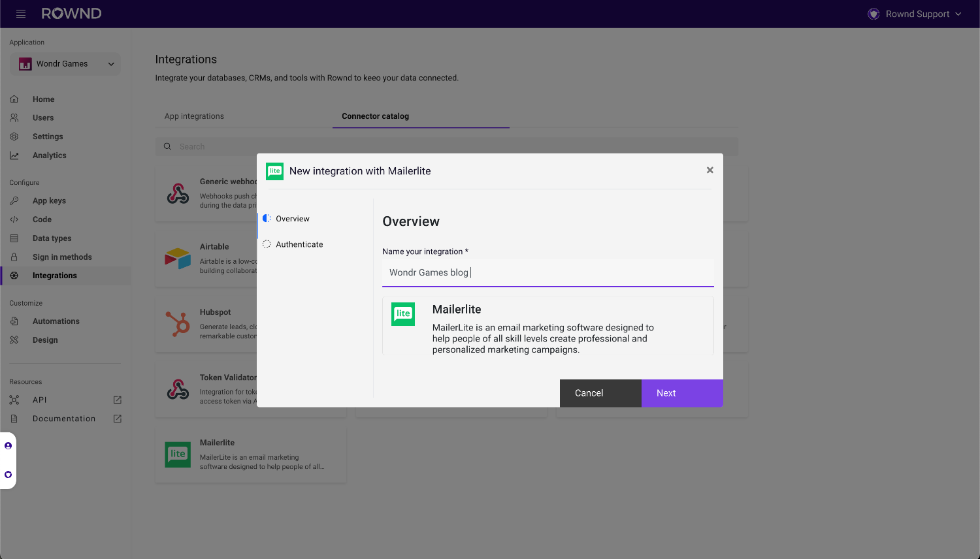Image resolution: width=980 pixels, height=559 pixels.
Task: Open Documentation resource link
Action: [65, 419]
